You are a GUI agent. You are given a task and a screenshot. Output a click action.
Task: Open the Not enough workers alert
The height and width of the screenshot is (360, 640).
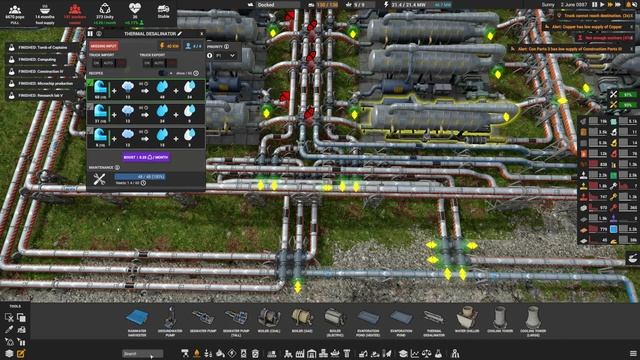(606, 38)
